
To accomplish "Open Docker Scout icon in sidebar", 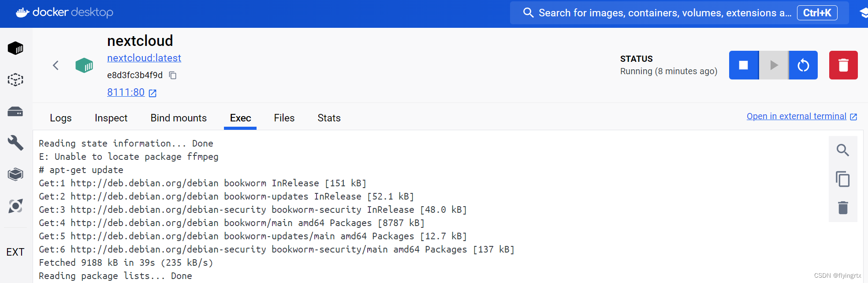I will [x=15, y=206].
